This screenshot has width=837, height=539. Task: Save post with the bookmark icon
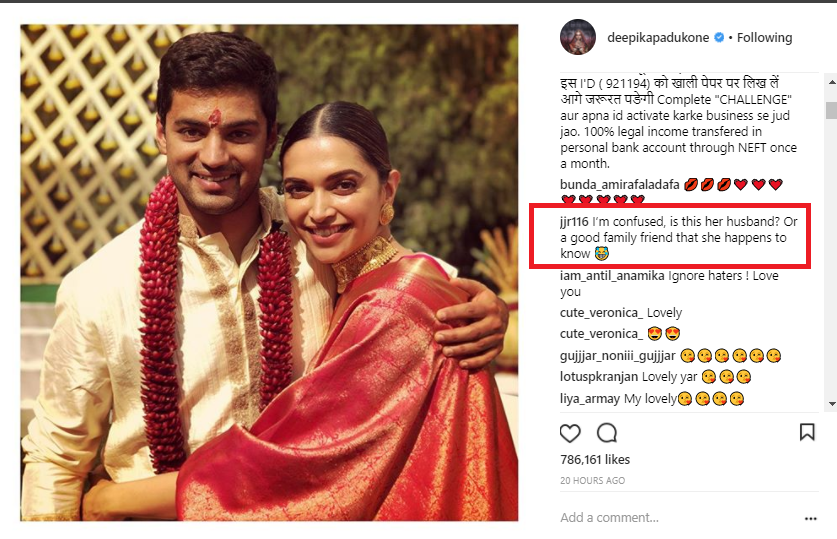coord(806,433)
